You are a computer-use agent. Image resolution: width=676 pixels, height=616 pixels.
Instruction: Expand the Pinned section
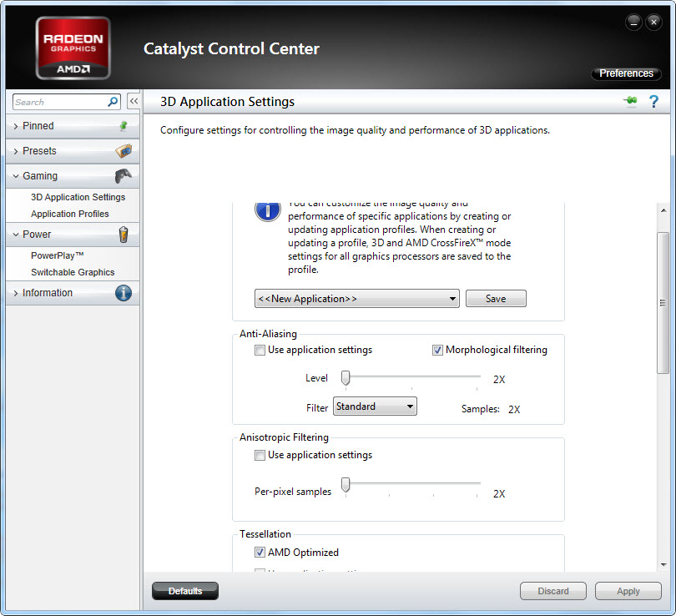pos(38,126)
